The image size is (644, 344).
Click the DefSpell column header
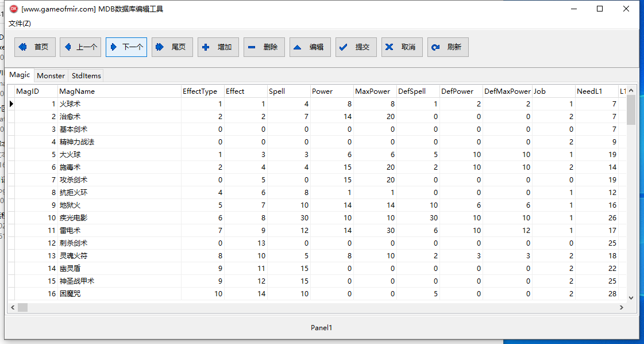(419, 91)
